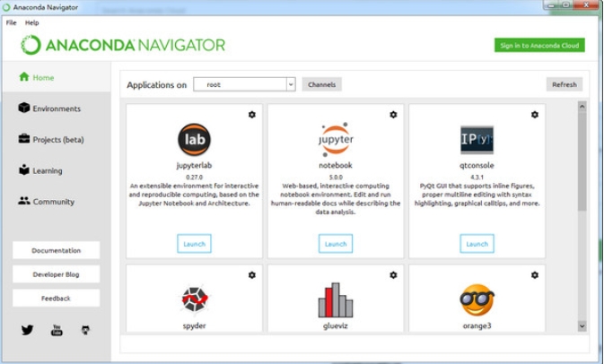Viewport: 604px width, 364px height.
Task: Click the GitHub icon in sidebar
Action: (x=85, y=330)
